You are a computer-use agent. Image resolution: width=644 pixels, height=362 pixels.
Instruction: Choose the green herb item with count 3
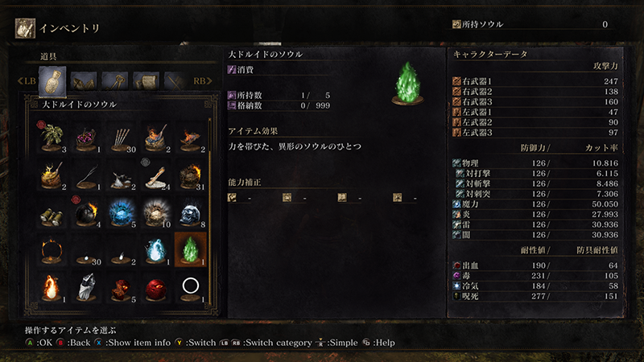tap(52, 137)
